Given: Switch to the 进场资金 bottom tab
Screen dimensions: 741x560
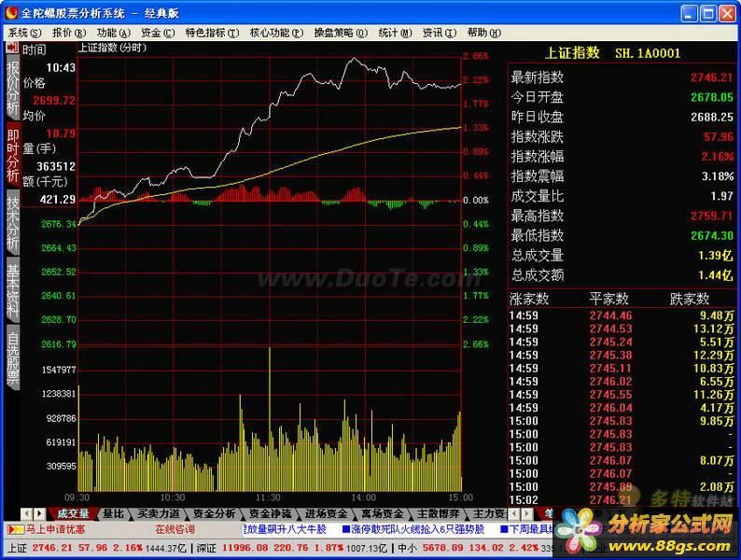Looking at the screenshot, I should click(326, 513).
